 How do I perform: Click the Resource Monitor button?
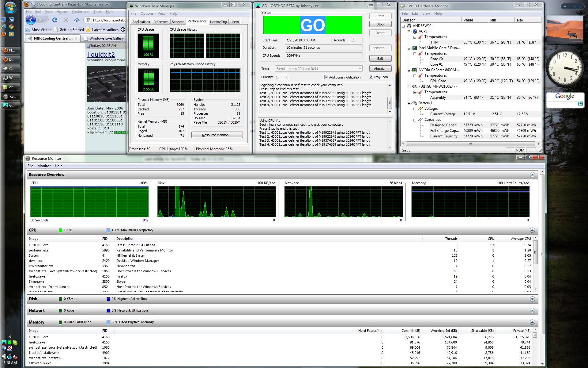(217, 135)
